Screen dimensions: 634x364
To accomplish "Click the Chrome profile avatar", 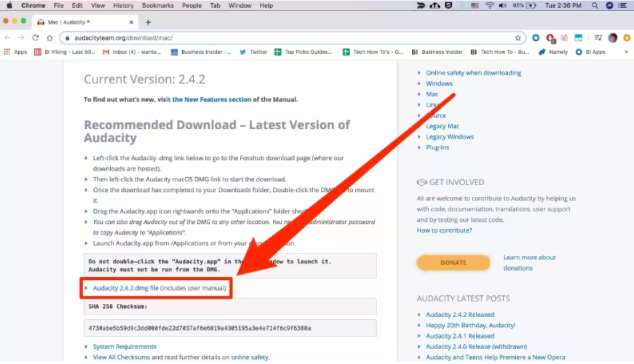I will 613,38.
